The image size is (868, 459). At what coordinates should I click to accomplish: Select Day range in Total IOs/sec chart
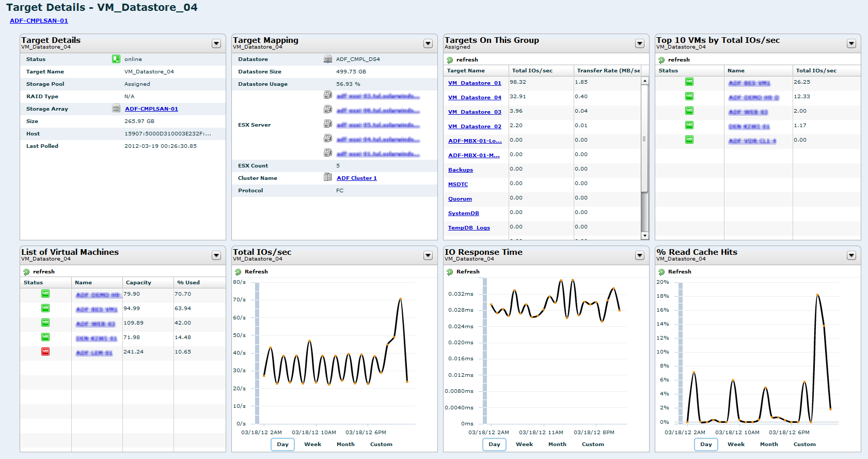[x=283, y=445]
